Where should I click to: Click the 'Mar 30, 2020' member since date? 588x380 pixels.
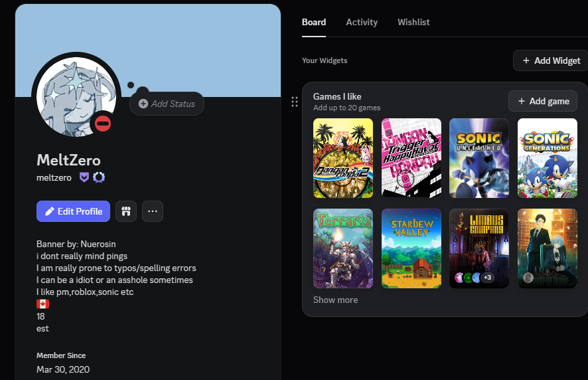63,369
